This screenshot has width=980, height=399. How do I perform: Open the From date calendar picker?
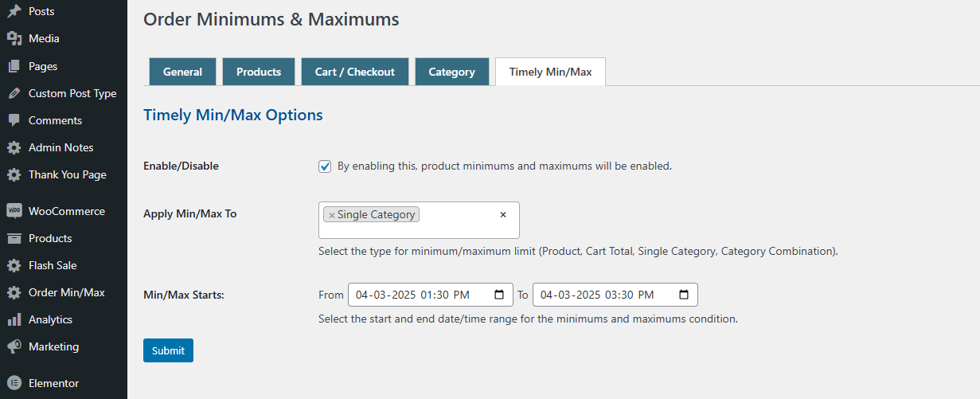tap(499, 295)
